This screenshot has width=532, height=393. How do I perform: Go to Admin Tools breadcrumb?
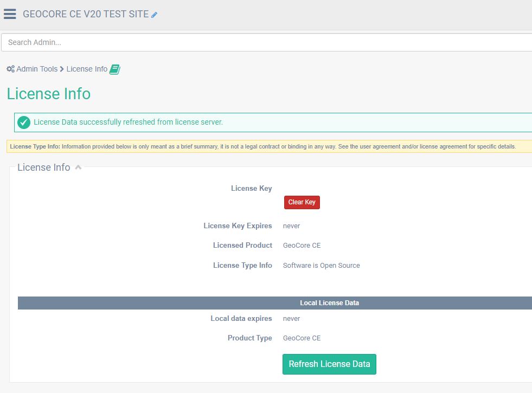[37, 69]
